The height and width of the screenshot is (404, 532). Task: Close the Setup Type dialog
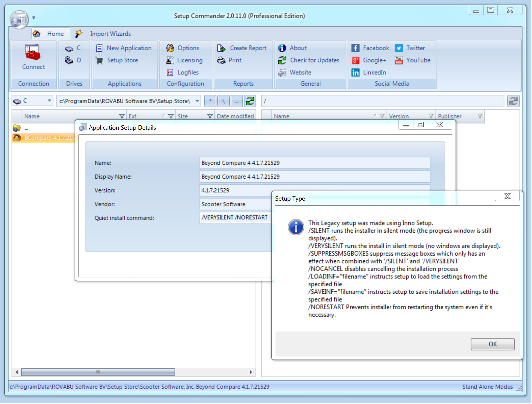point(508,196)
